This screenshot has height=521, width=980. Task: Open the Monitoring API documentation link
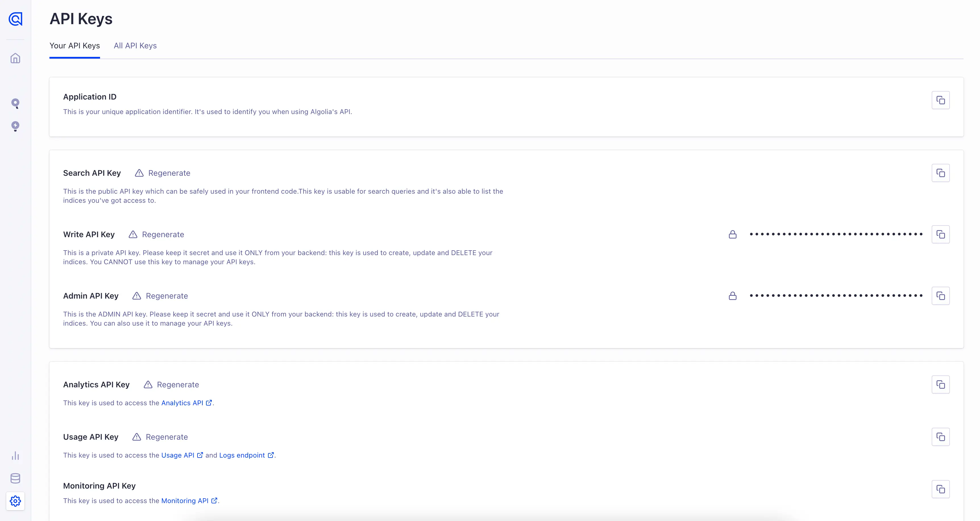189,501
